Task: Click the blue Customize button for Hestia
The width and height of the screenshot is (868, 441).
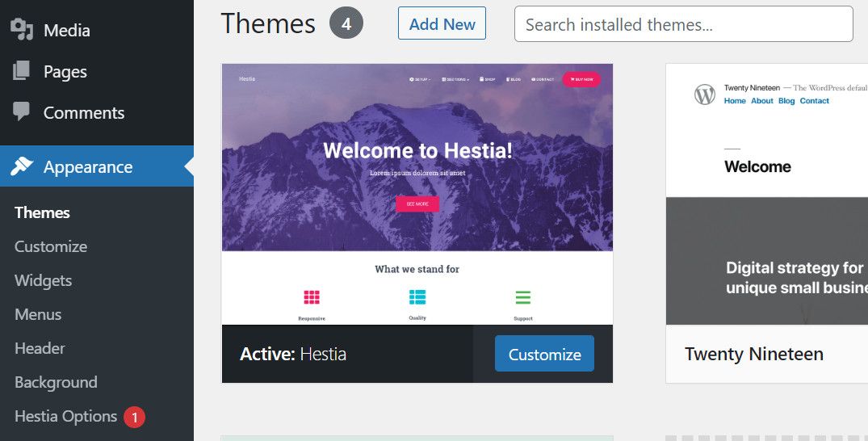Action: tap(544, 354)
